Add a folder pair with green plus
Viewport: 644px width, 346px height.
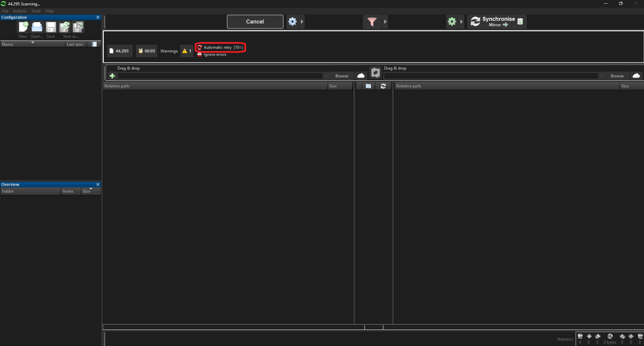click(112, 76)
